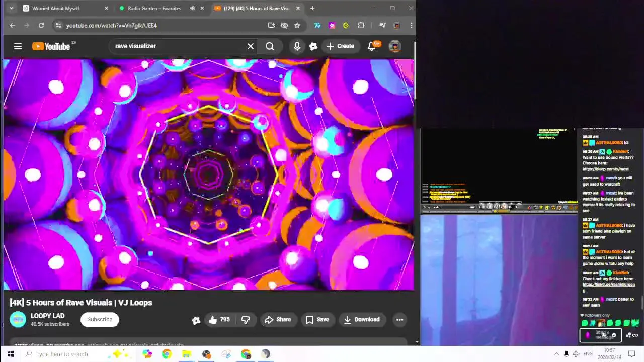Image resolution: width=644 pixels, height=362 pixels.
Task: Click the infinity icon beside chat input
Action: [x=635, y=335]
